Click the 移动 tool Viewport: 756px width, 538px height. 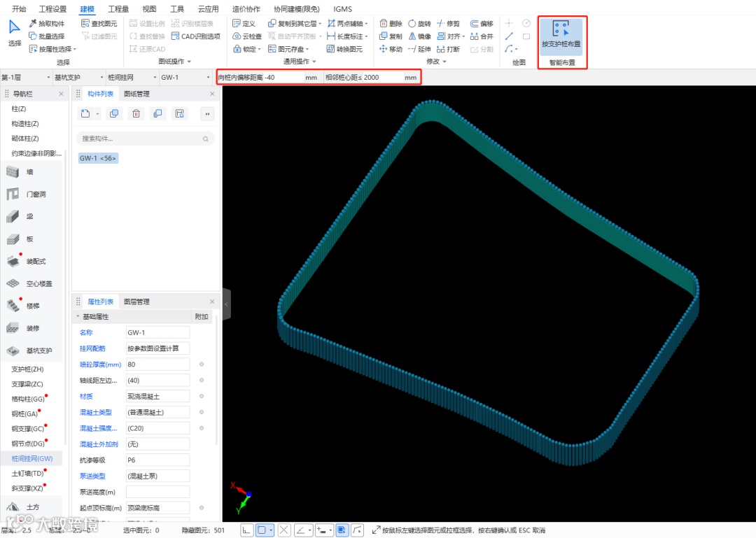click(391, 49)
